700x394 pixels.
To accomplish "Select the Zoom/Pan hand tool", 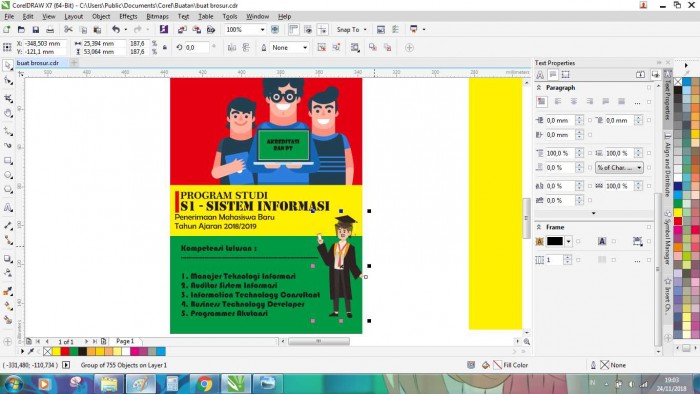I will pos(8,113).
